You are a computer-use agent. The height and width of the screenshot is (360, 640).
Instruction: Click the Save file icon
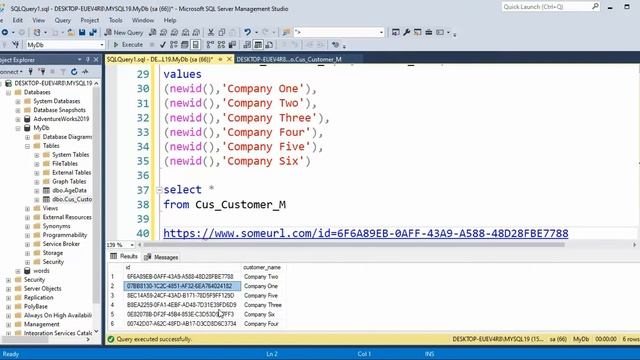coord(82,32)
